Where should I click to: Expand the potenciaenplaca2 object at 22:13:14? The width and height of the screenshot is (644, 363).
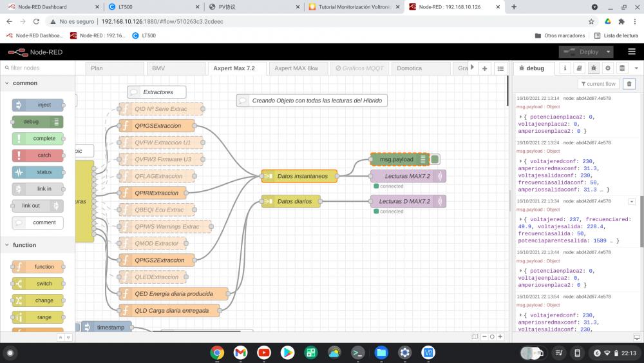520,117
